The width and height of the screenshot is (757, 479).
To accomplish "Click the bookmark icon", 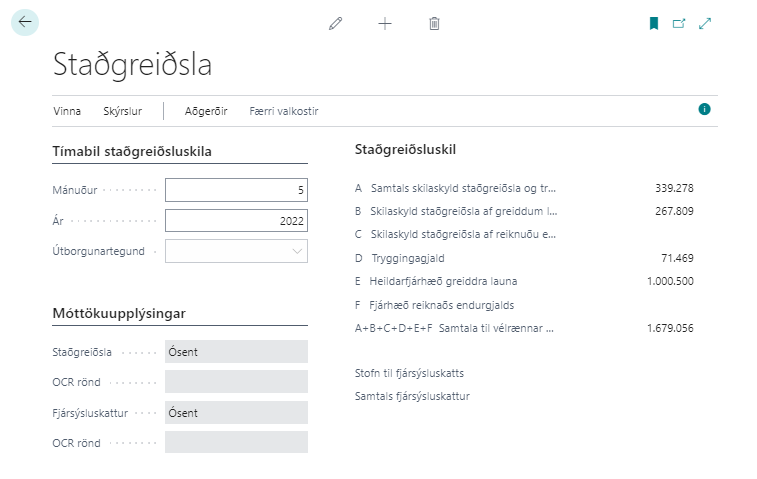I will click(x=654, y=23).
